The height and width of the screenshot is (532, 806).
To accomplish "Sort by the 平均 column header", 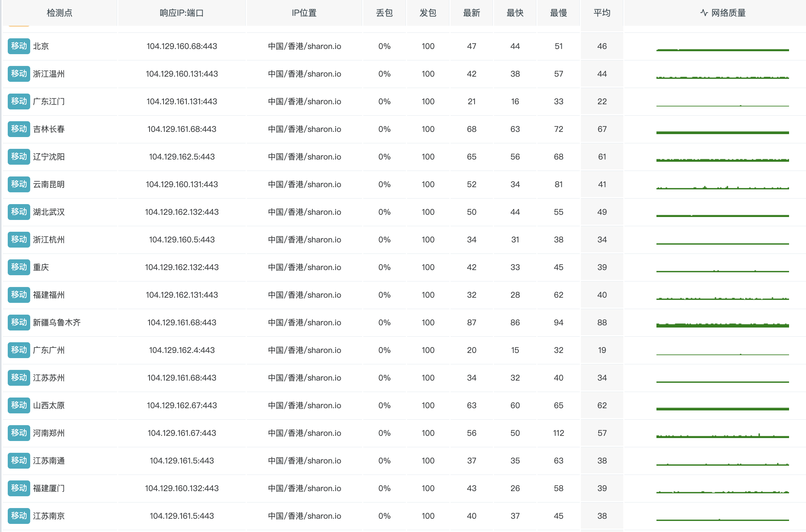I will tap(602, 13).
